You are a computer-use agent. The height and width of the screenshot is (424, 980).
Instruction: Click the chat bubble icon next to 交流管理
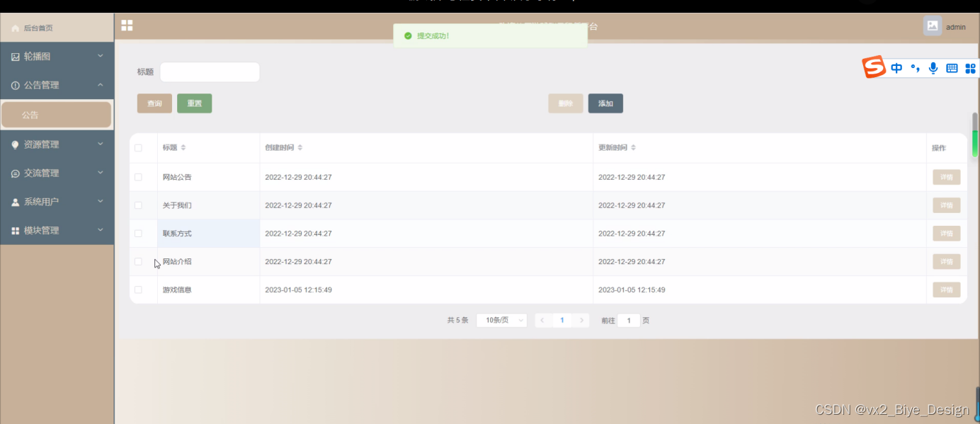pyautogui.click(x=16, y=173)
